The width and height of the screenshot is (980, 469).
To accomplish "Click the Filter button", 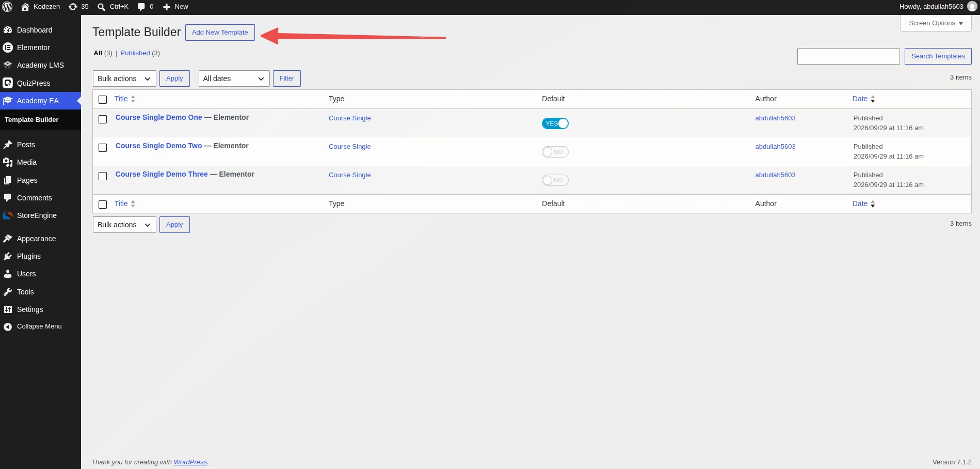I will click(287, 79).
